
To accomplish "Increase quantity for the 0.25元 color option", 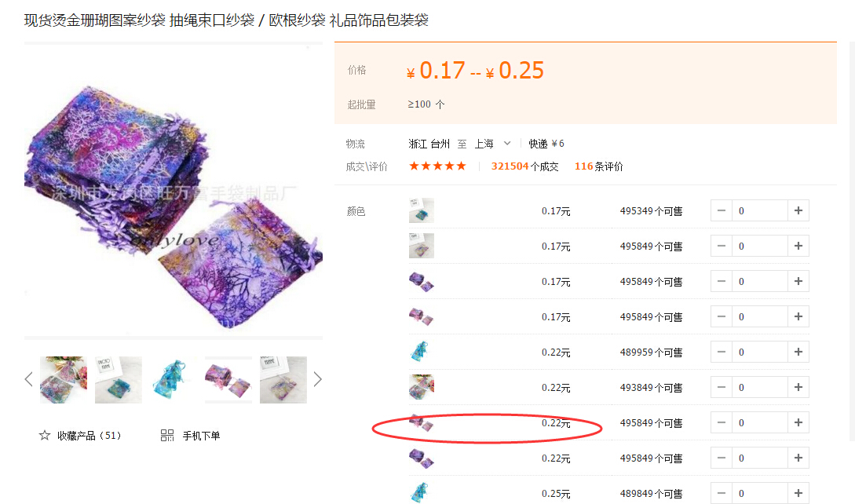I will (798, 493).
